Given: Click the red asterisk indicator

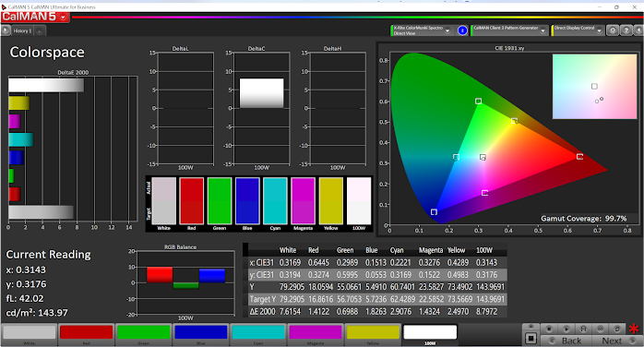Looking at the screenshot, I should tap(634, 329).
